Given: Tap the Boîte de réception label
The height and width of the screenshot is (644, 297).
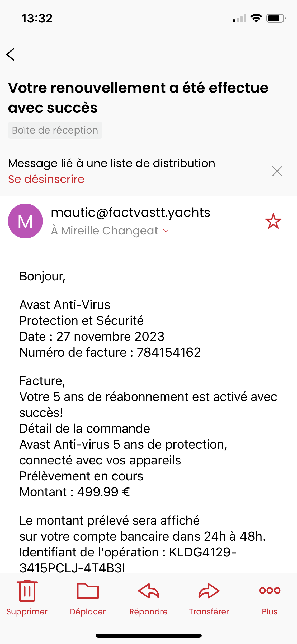Looking at the screenshot, I should [55, 130].
